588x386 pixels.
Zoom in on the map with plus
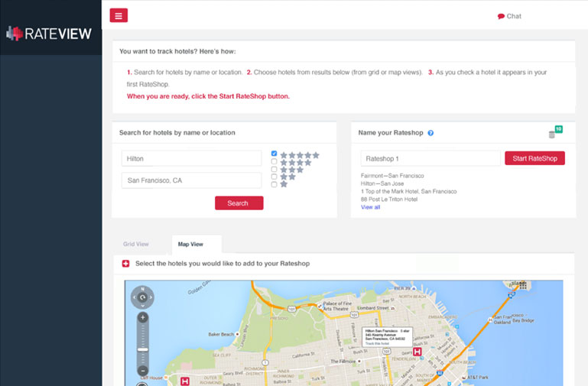pyautogui.click(x=143, y=317)
